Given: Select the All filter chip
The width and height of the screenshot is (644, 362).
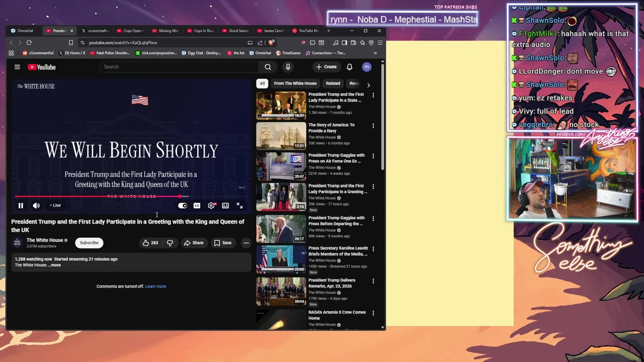Looking at the screenshot, I should pos(262,83).
